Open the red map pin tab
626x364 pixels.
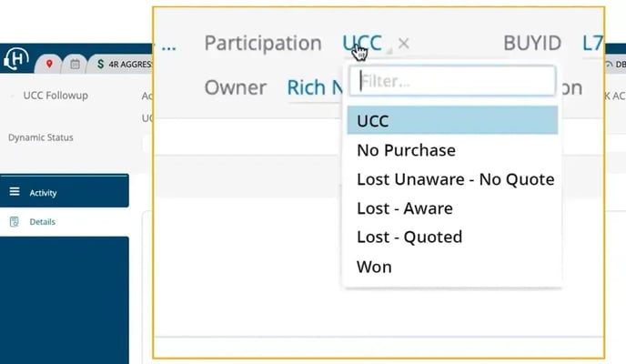click(49, 65)
